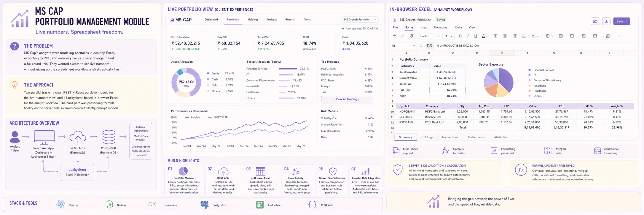Click the font color A icon

click(483, 36)
